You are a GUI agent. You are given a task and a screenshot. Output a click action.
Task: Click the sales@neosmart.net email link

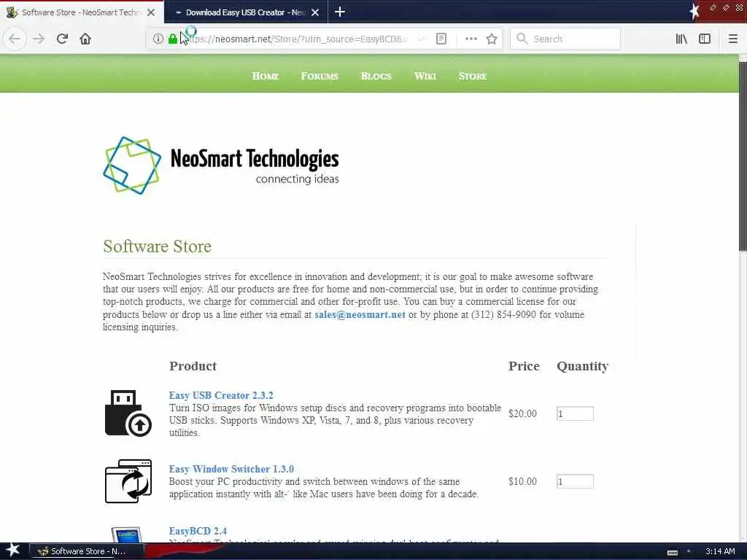tap(360, 314)
